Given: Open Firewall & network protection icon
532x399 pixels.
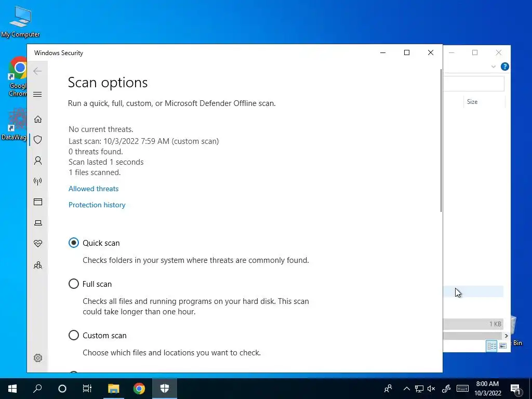Looking at the screenshot, I should pos(37,181).
